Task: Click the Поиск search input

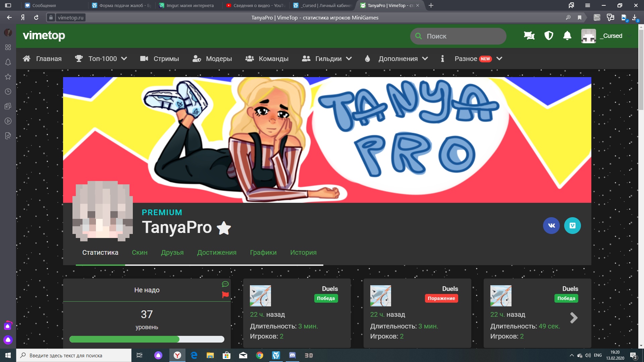Action: (458, 36)
